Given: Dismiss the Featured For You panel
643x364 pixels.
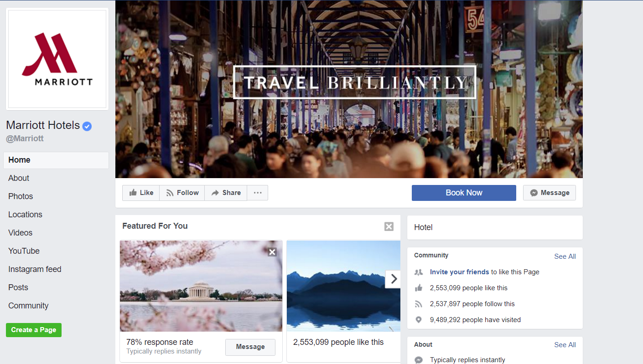Looking at the screenshot, I should pos(389,226).
